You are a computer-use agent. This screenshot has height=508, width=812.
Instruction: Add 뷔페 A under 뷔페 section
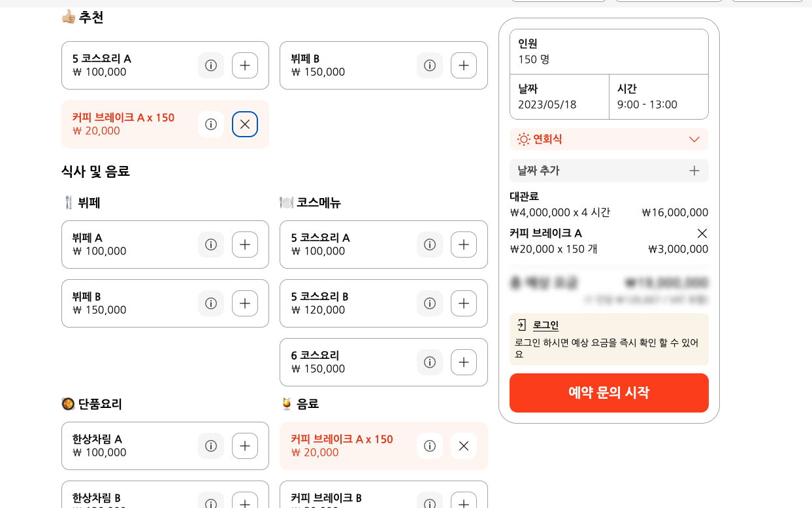245,245
